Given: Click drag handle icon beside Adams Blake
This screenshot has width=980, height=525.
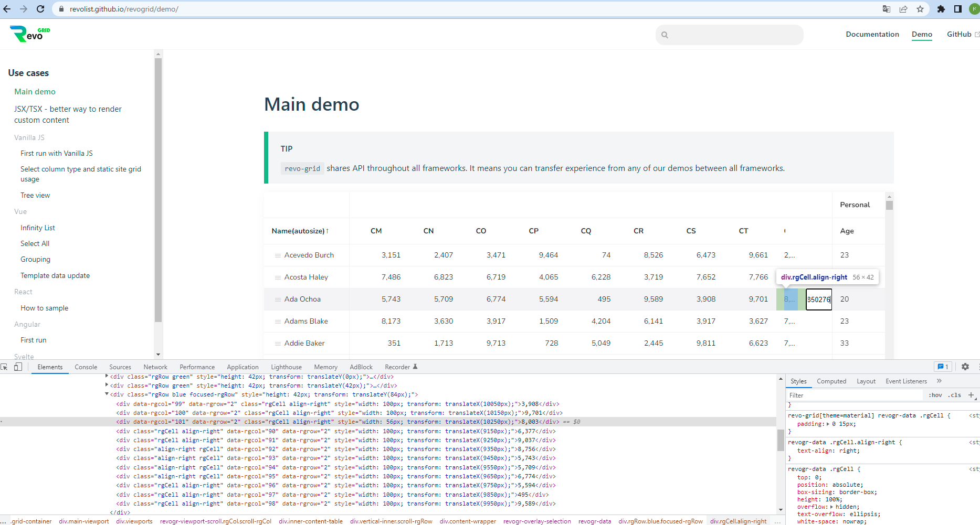Looking at the screenshot, I should click(278, 322).
